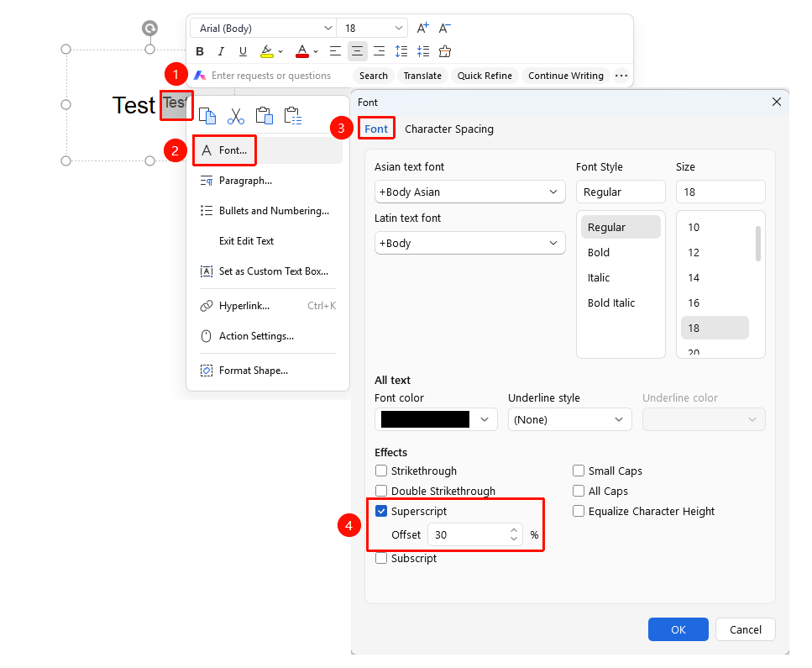Enable Double Strikethrough effect
Image resolution: width=812 pixels, height=668 pixels.
(381, 491)
